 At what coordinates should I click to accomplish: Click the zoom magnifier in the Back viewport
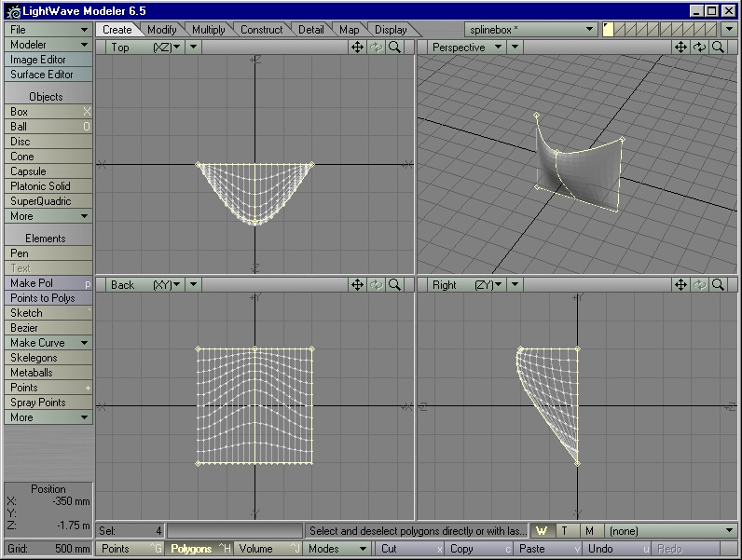click(x=395, y=284)
